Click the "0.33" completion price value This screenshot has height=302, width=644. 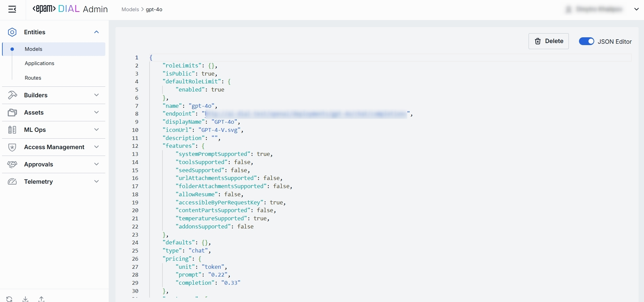(x=231, y=283)
